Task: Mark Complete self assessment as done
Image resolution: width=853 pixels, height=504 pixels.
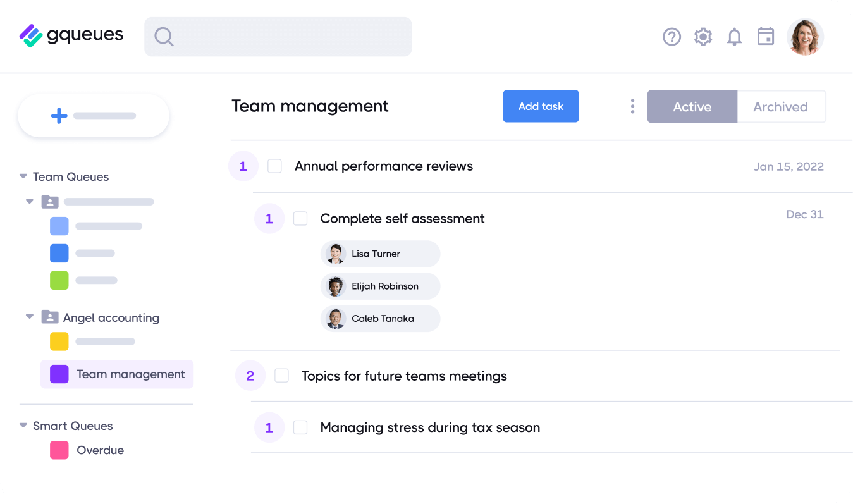Action: [300, 219]
